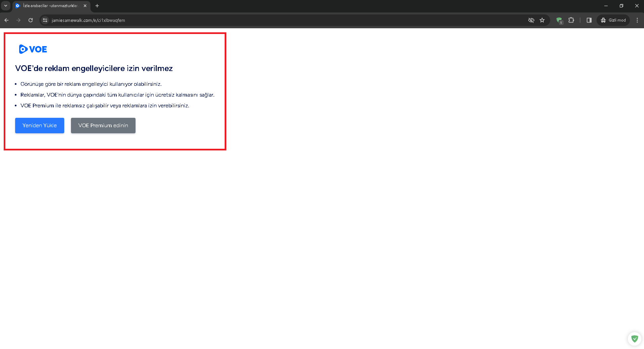Select the İzle arabacilar browser tab
Viewport: 644px width, 349px height.
47,6
